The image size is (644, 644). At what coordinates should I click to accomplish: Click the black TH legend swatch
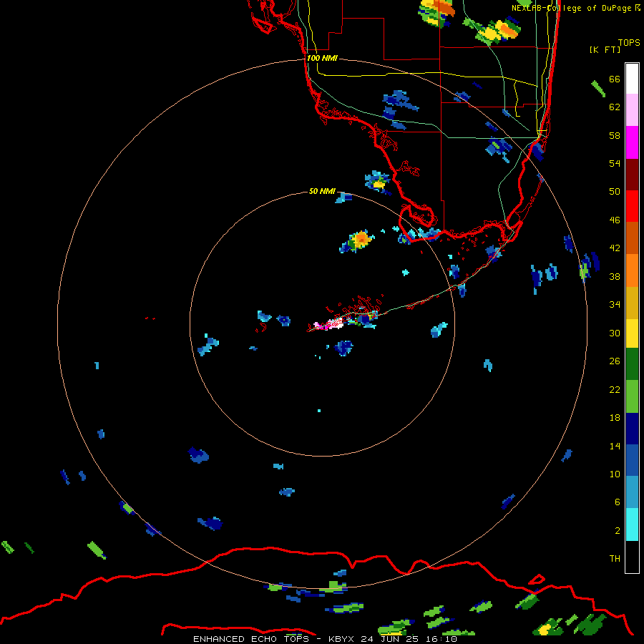click(x=632, y=557)
